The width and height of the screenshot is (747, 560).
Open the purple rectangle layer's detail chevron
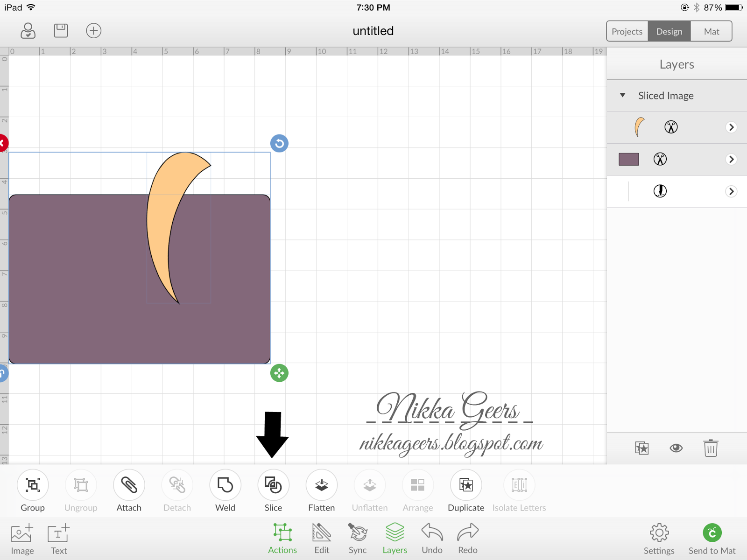tap(731, 159)
